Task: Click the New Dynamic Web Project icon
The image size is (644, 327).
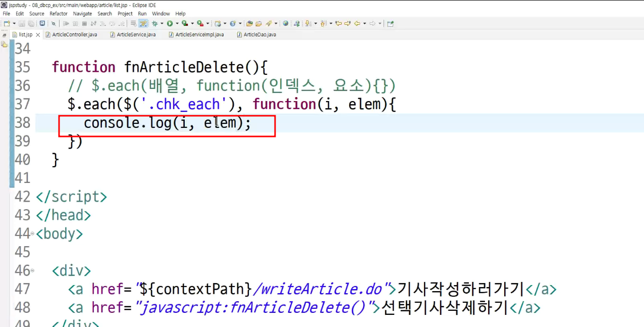Action: pos(233,23)
